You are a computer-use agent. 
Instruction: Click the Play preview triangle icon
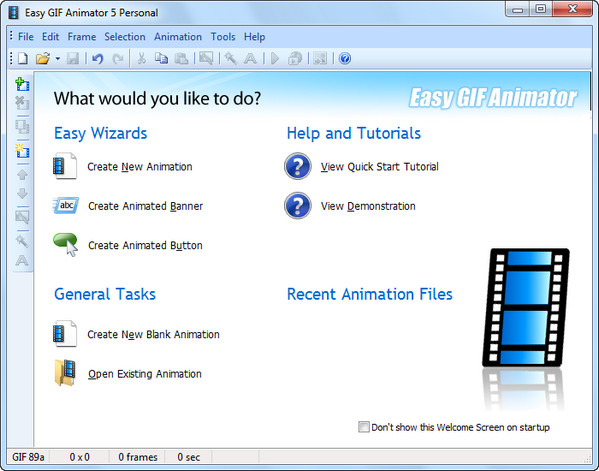pos(275,58)
